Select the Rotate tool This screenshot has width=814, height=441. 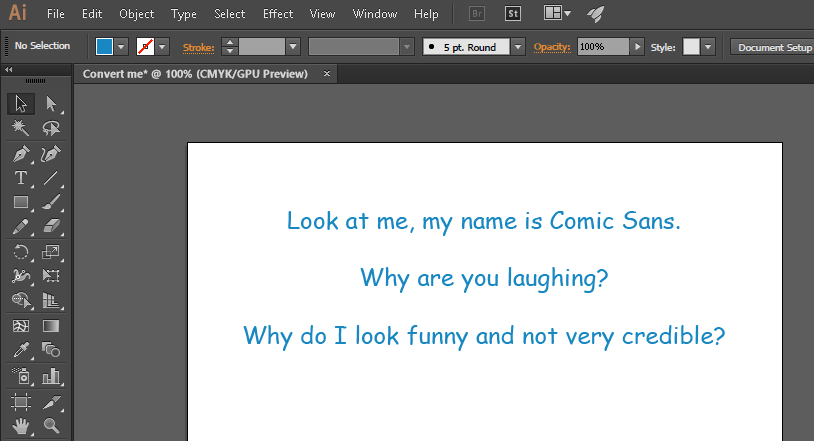tap(21, 252)
